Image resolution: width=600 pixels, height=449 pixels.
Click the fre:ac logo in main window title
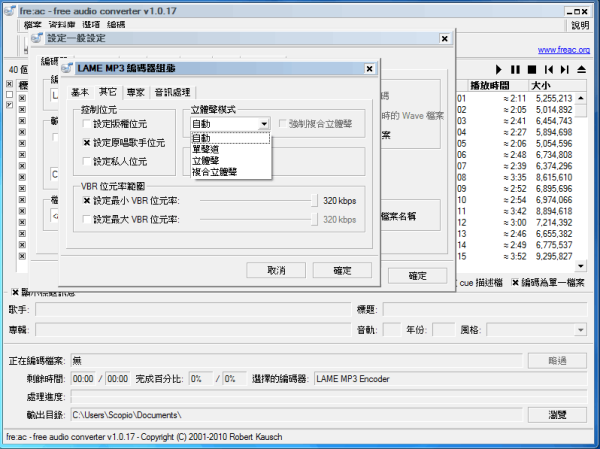[10, 10]
